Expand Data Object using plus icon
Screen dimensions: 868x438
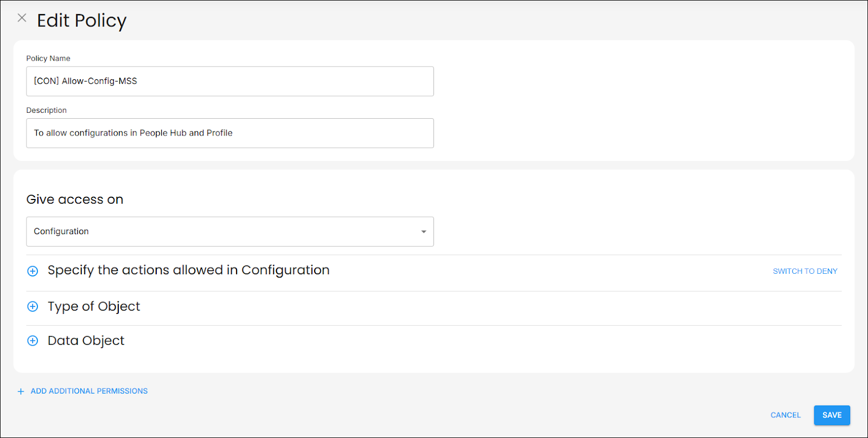[x=33, y=341]
